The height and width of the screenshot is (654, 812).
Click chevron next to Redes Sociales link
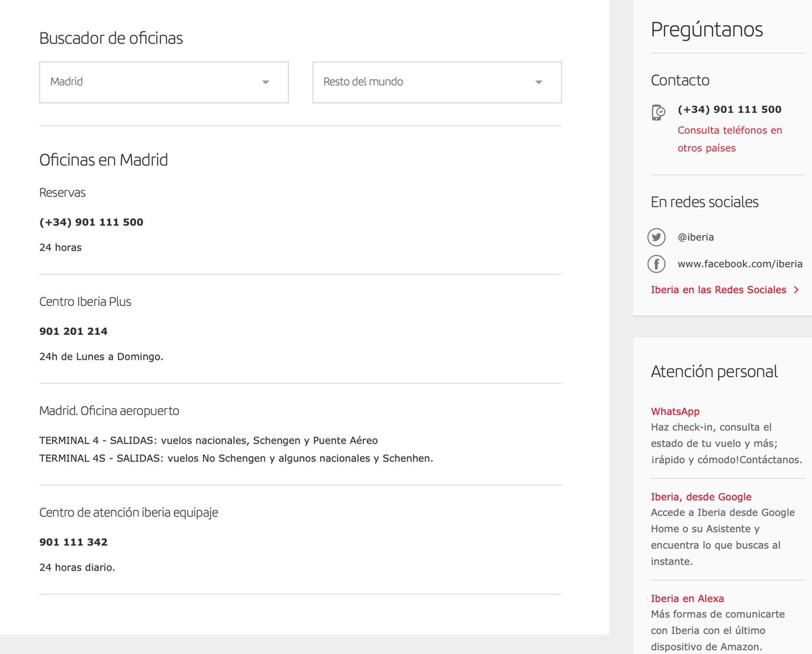(x=796, y=290)
